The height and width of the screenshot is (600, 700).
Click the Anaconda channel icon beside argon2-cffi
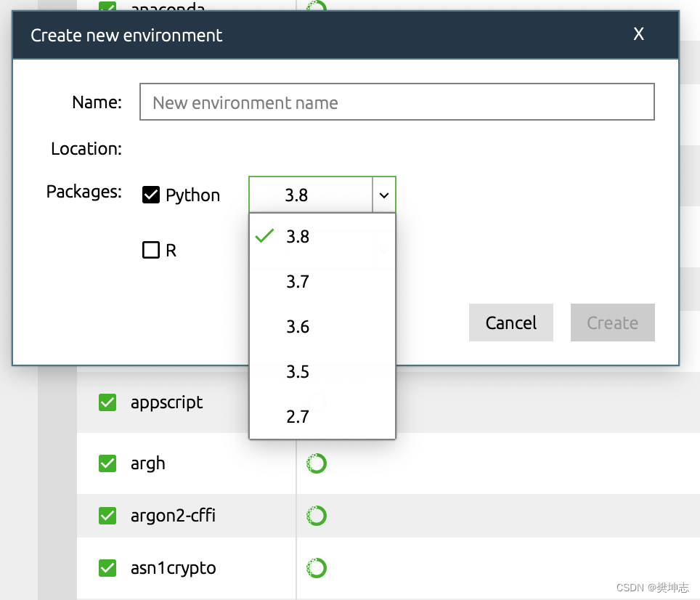317,516
